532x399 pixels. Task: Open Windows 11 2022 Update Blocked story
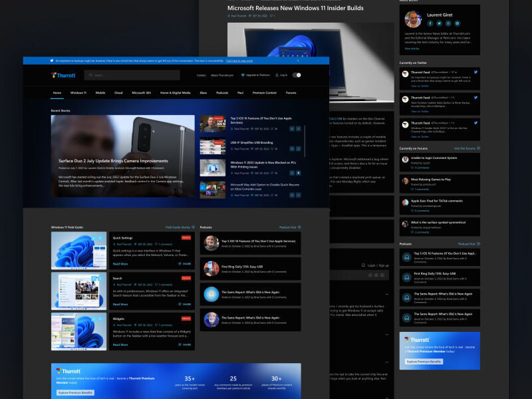[x=263, y=164]
